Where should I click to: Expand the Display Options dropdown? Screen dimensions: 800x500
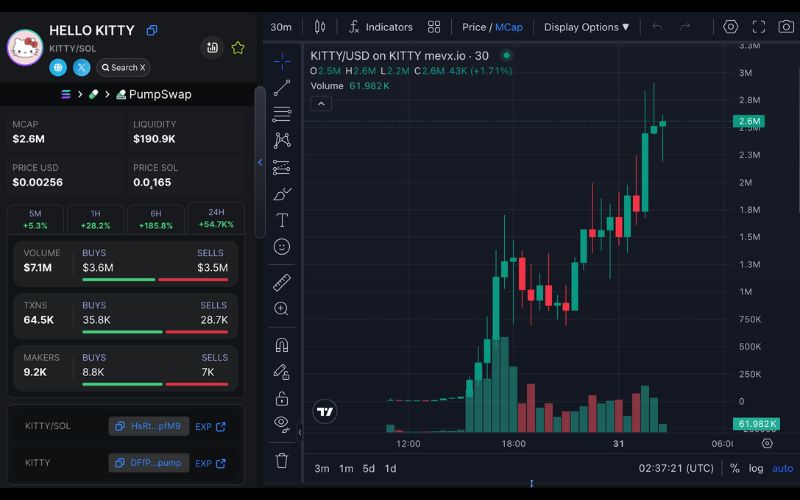coord(586,27)
